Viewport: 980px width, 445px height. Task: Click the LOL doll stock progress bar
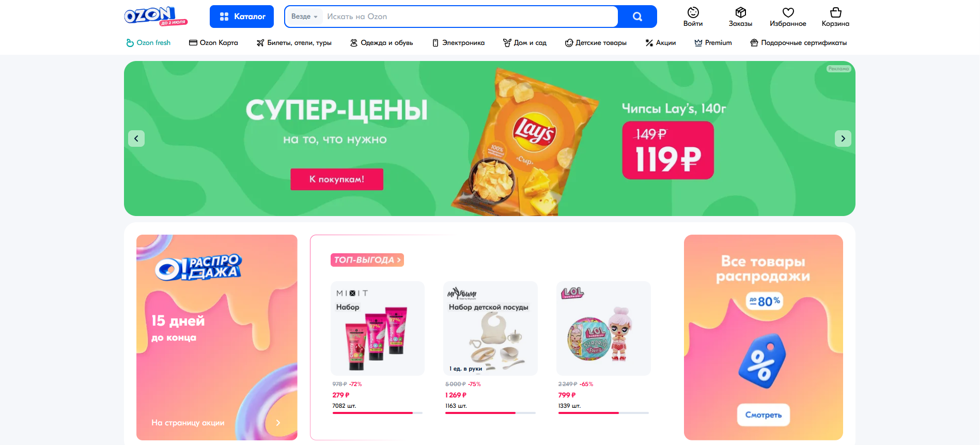coord(603,413)
